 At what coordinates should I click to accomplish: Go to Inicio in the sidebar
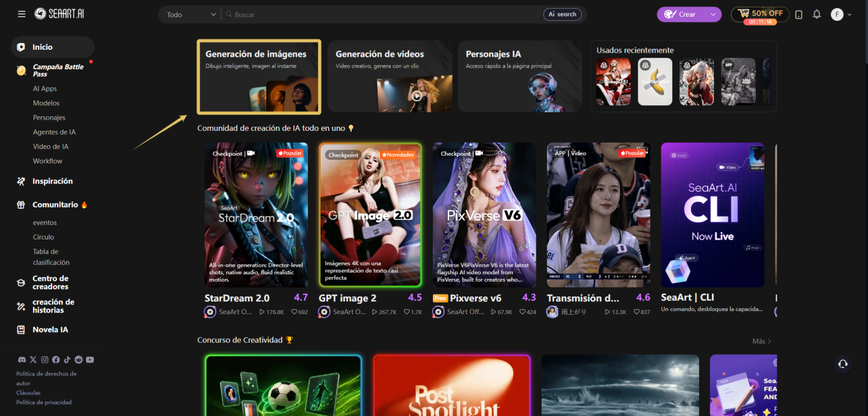coord(53,47)
